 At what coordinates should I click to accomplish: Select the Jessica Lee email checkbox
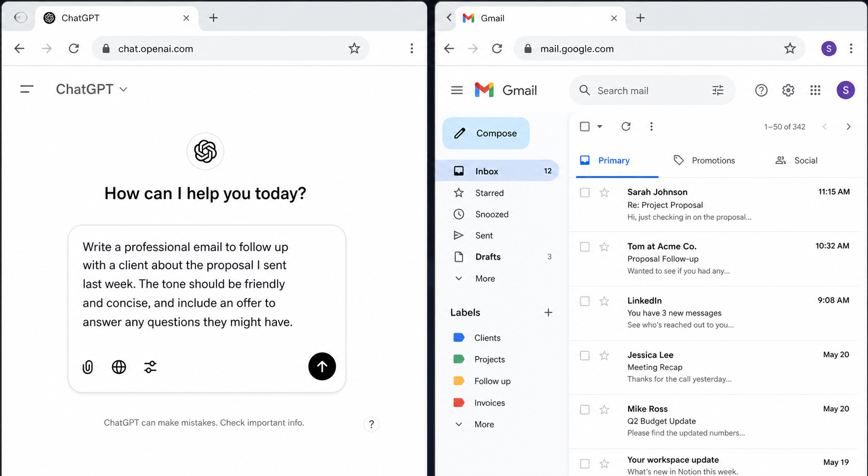point(584,356)
